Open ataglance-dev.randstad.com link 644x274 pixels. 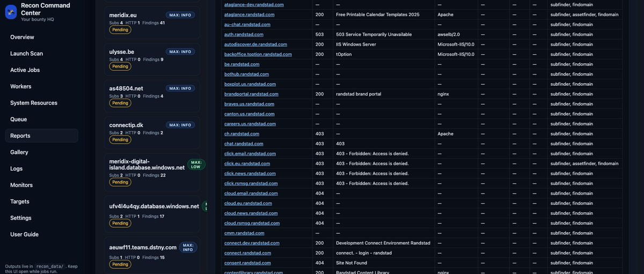(254, 4)
